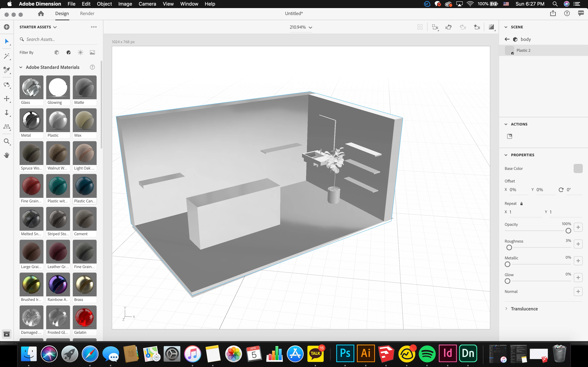Expand the Translucence section
Image resolution: width=588 pixels, height=367 pixels.
point(506,308)
